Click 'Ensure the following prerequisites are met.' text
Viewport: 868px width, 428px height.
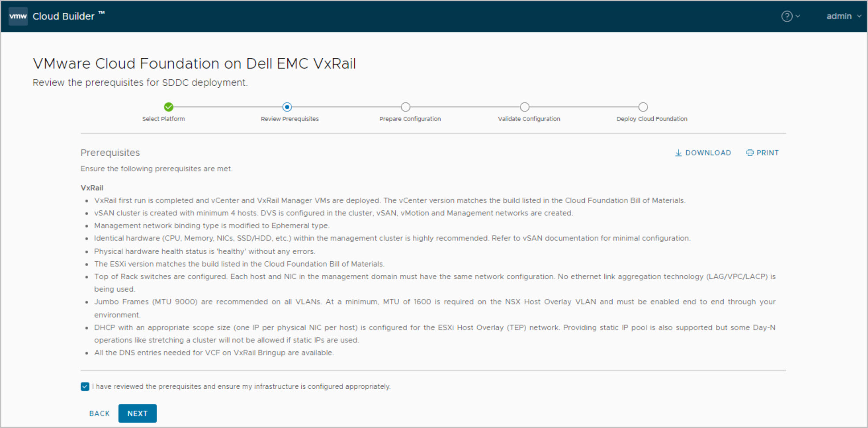157,169
